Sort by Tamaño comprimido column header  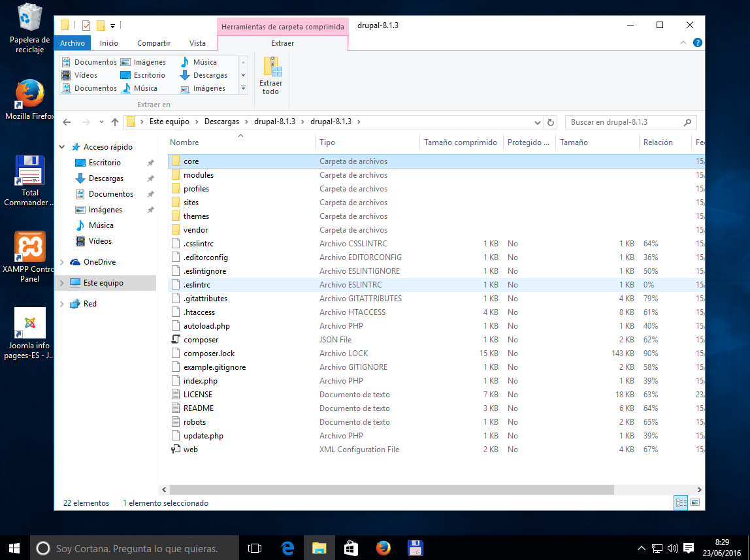[460, 142]
